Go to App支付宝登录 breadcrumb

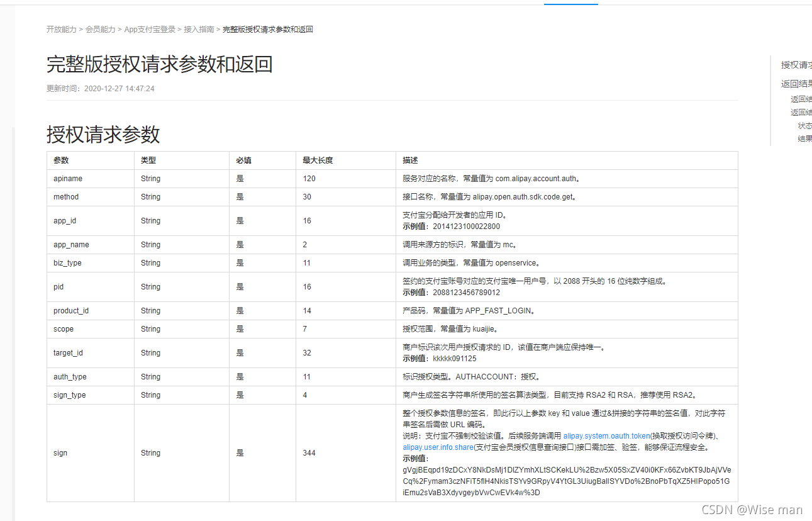pyautogui.click(x=150, y=30)
